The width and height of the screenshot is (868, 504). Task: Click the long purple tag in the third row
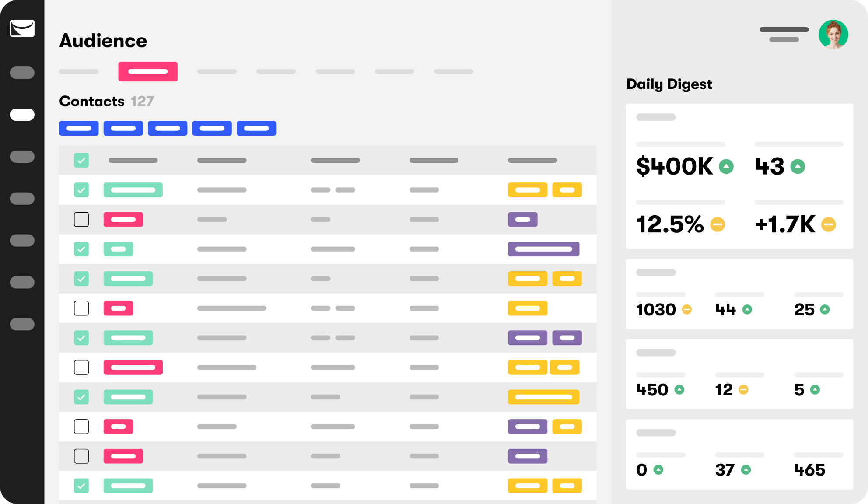543,249
